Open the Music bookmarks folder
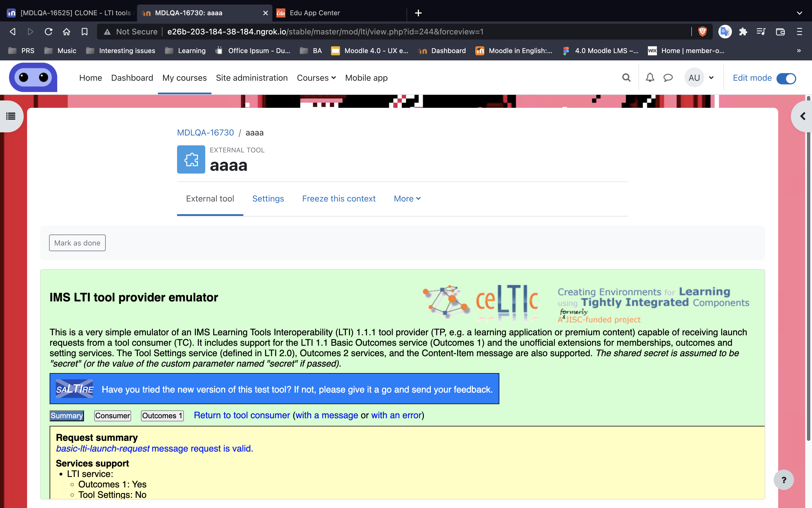Viewport: 812px width, 508px height. 60,51
